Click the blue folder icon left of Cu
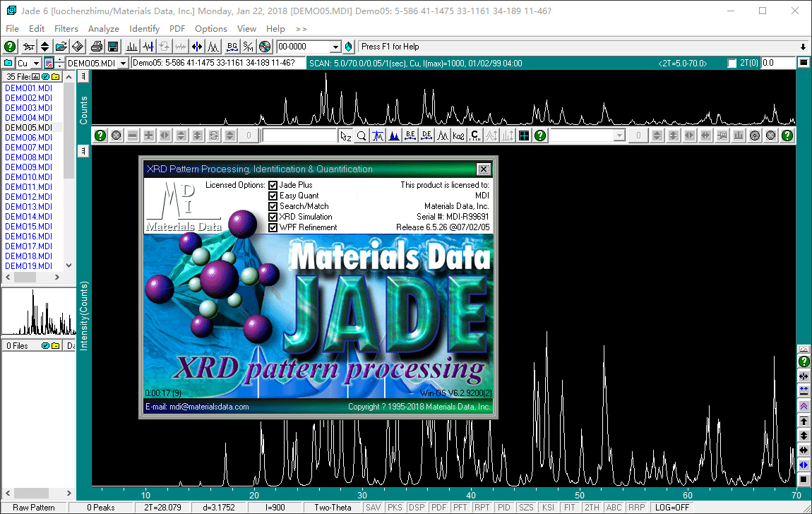Viewport: 812px width, 514px height. (x=8, y=63)
